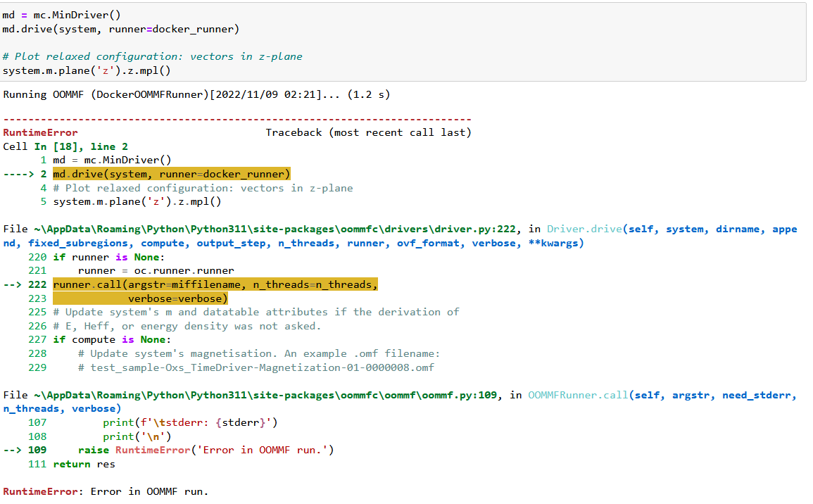Click the 'Running OOMMF (DockerOOMMFRunner)' output line

(x=196, y=94)
